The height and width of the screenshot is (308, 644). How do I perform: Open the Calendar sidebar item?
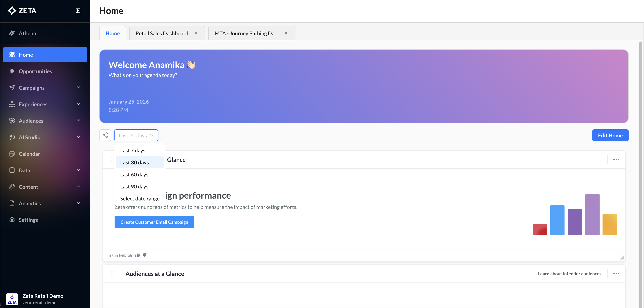pyautogui.click(x=29, y=154)
